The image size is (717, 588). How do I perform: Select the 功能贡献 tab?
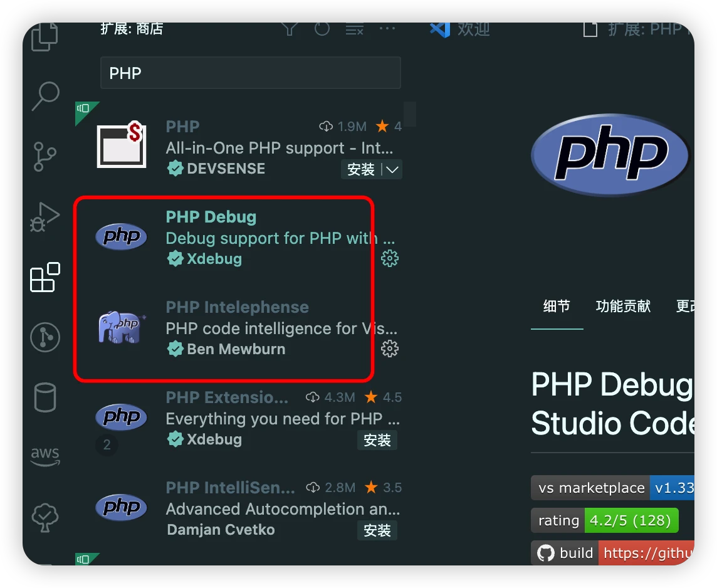point(623,306)
